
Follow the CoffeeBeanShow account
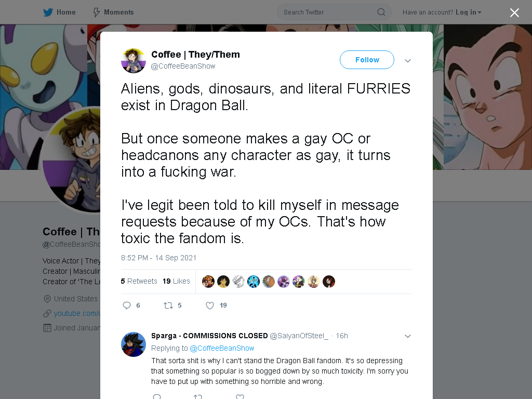(x=367, y=60)
